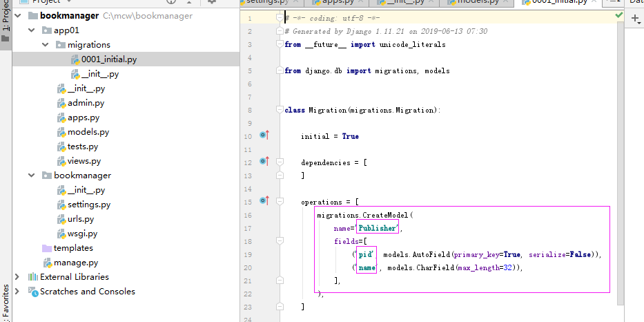644x322 pixels.
Task: Click 'migrations.CreateModel(' on line 16
Action: coord(364,216)
